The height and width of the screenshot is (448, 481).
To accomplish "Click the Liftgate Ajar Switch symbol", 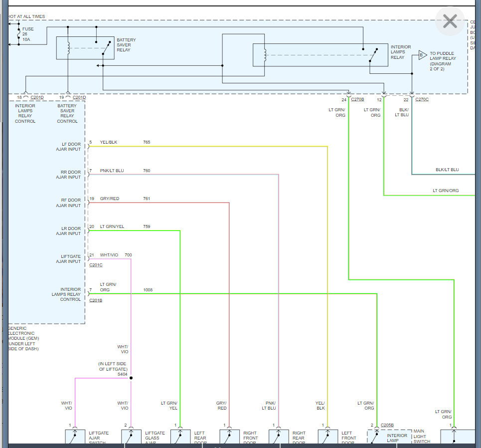I will 75,437.
